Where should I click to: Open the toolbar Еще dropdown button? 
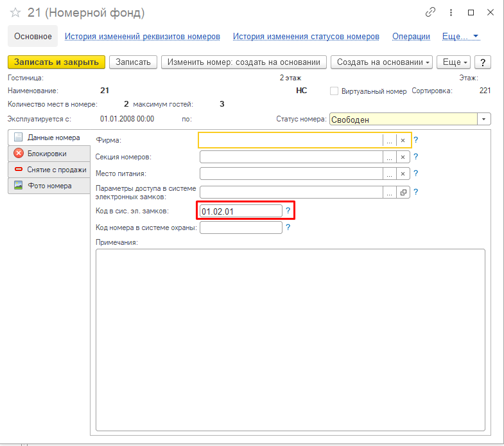pos(453,62)
